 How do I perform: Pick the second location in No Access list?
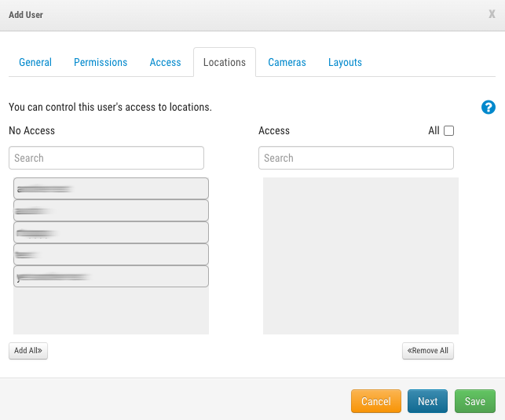[x=111, y=210]
